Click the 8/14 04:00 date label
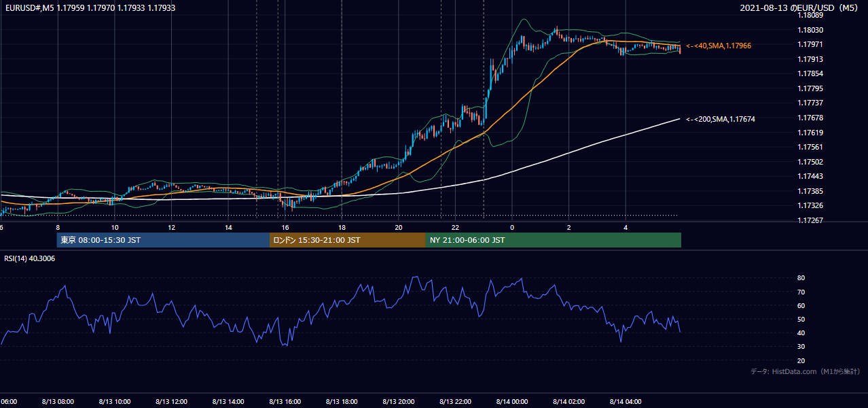The height and width of the screenshot is (408, 868). pyautogui.click(x=626, y=401)
